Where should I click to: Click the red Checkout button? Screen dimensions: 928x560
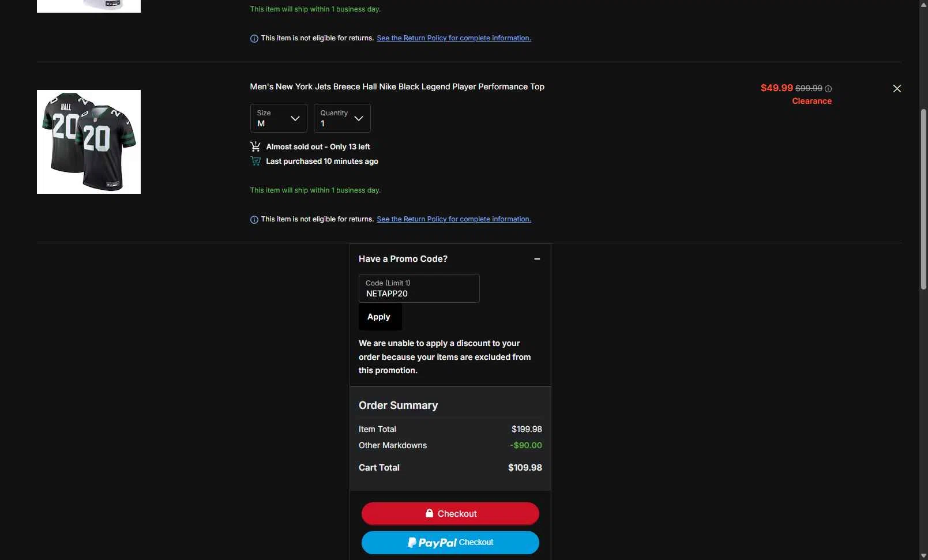click(x=450, y=513)
